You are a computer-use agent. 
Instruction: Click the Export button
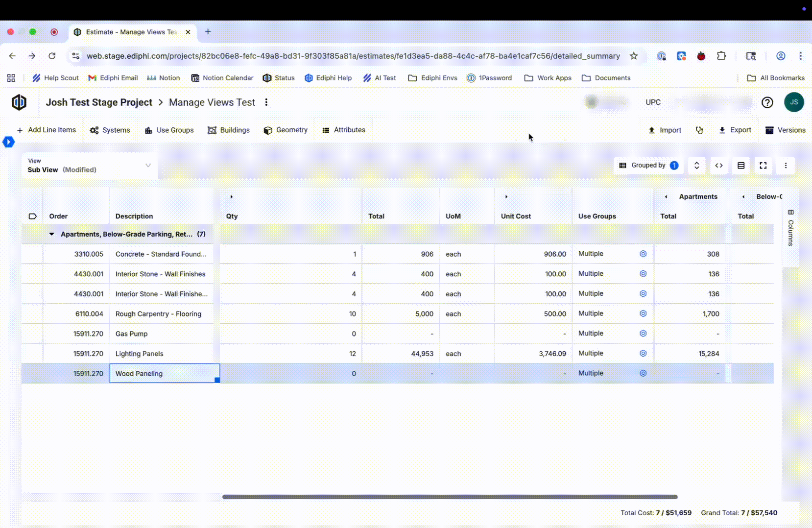click(x=735, y=130)
